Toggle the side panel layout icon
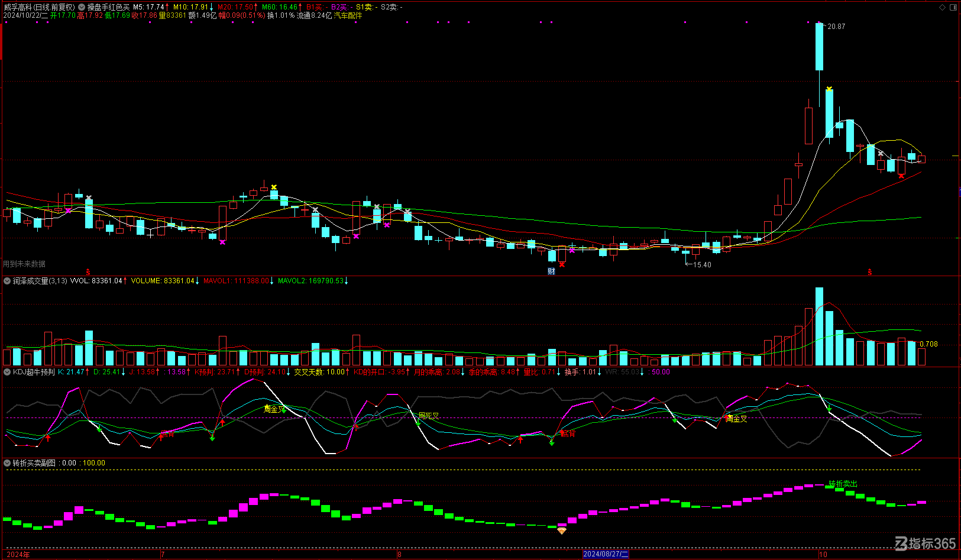Screen dimensions: 961x560 pyautogui.click(x=953, y=7)
